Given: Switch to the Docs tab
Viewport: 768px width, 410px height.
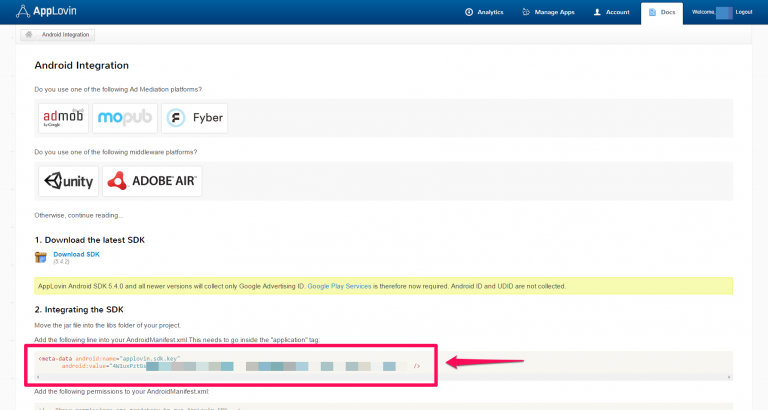Looking at the screenshot, I should (x=662, y=12).
